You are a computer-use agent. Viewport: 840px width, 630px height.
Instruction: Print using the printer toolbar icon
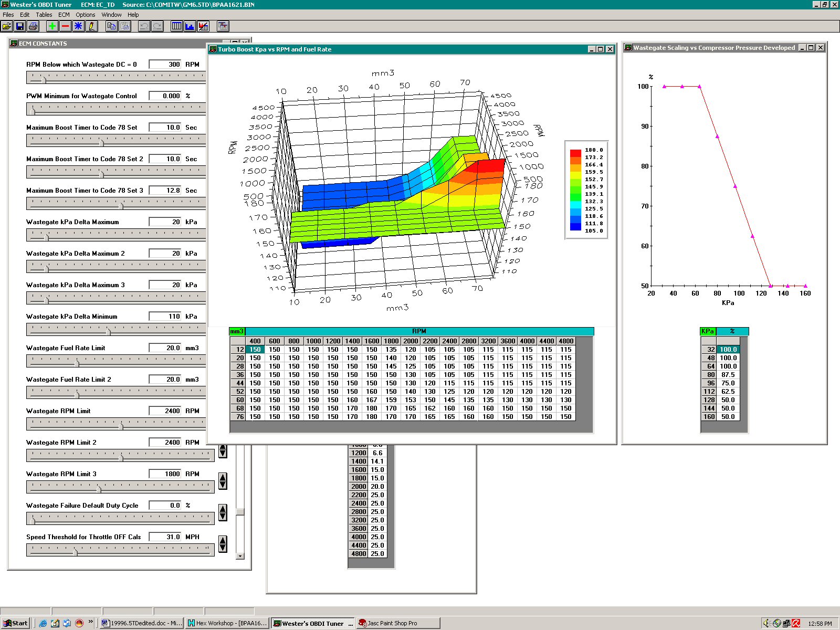point(33,26)
